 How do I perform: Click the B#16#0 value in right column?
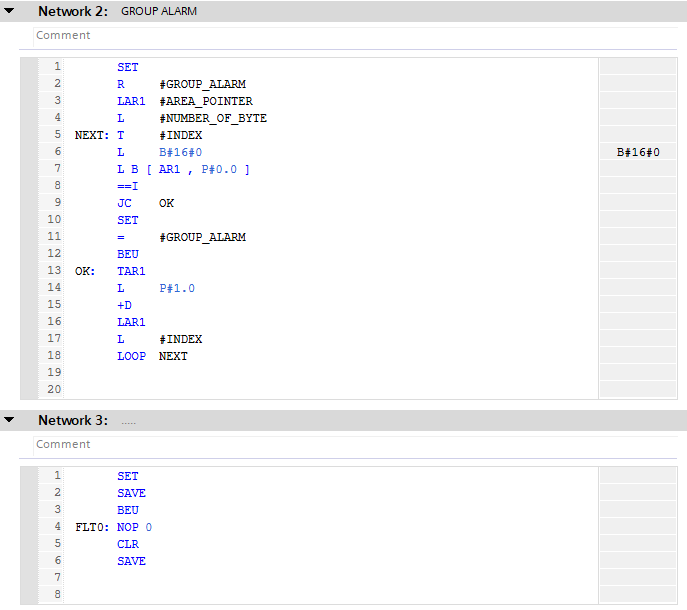click(x=638, y=152)
